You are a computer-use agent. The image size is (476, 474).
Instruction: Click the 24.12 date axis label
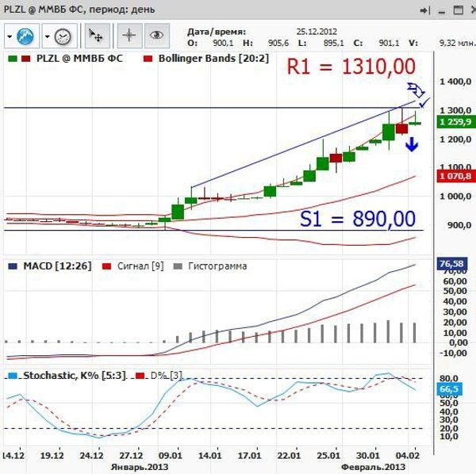click(91, 456)
